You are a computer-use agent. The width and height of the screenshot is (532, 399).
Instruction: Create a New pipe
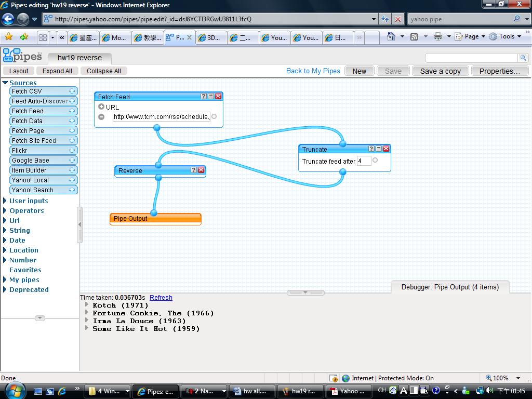point(360,71)
